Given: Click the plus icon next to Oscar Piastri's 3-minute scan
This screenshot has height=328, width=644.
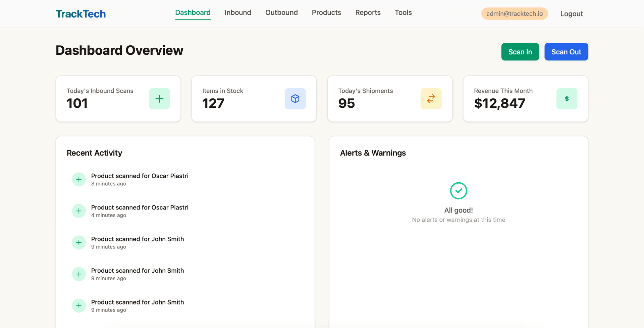Looking at the screenshot, I should 78,179.
